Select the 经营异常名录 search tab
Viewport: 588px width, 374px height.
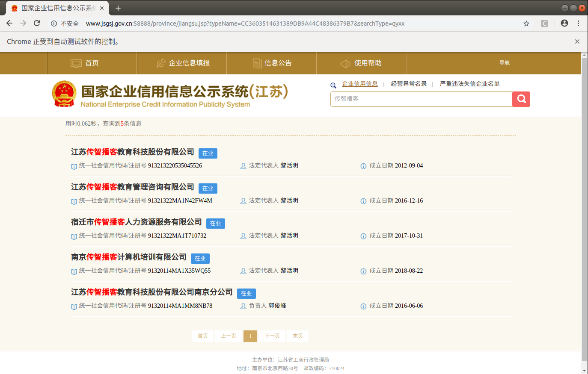(409, 84)
